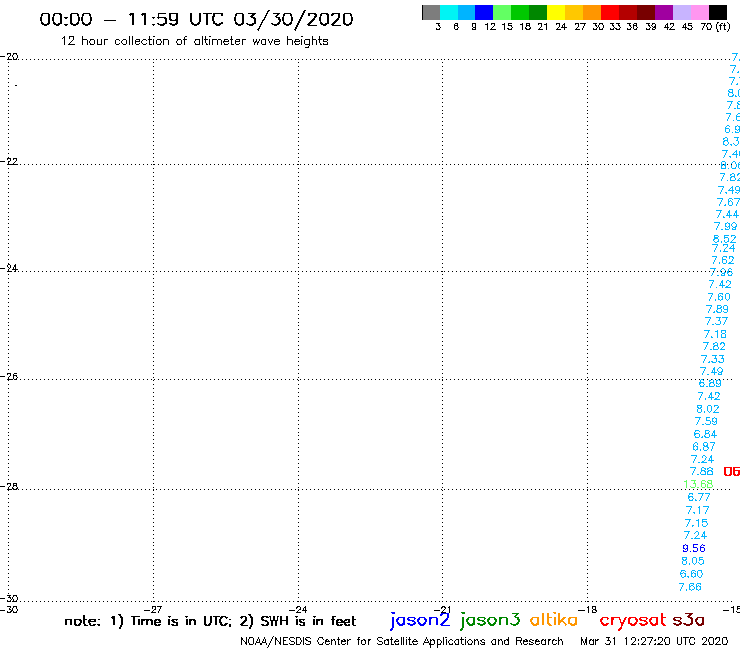This screenshot has width=740, height=650.
Task: Click the pink legend swatch
Action: [700, 12]
